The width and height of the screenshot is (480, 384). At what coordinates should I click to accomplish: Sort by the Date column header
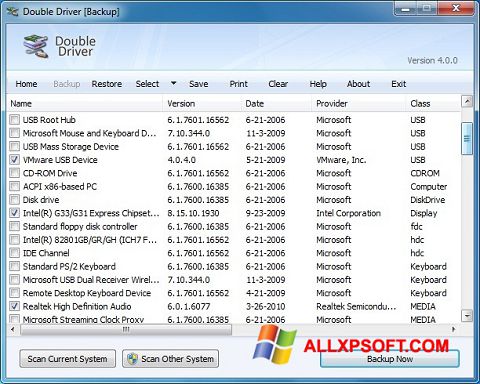pos(276,104)
